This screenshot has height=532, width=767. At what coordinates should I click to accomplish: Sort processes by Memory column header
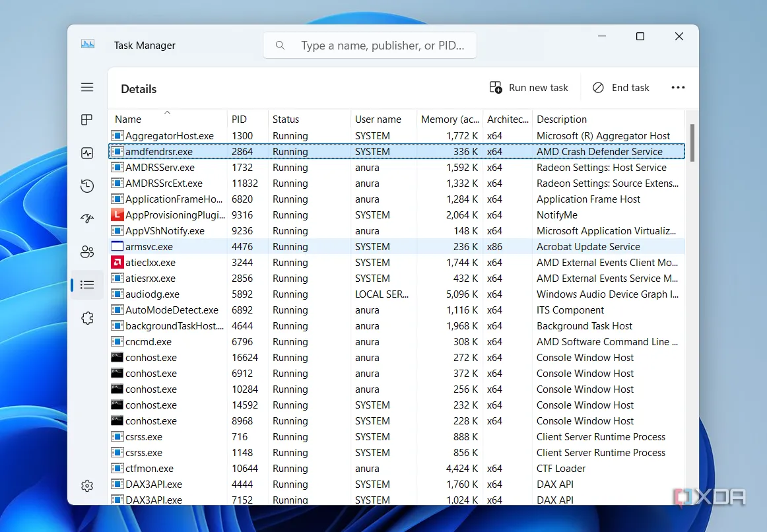[450, 119]
